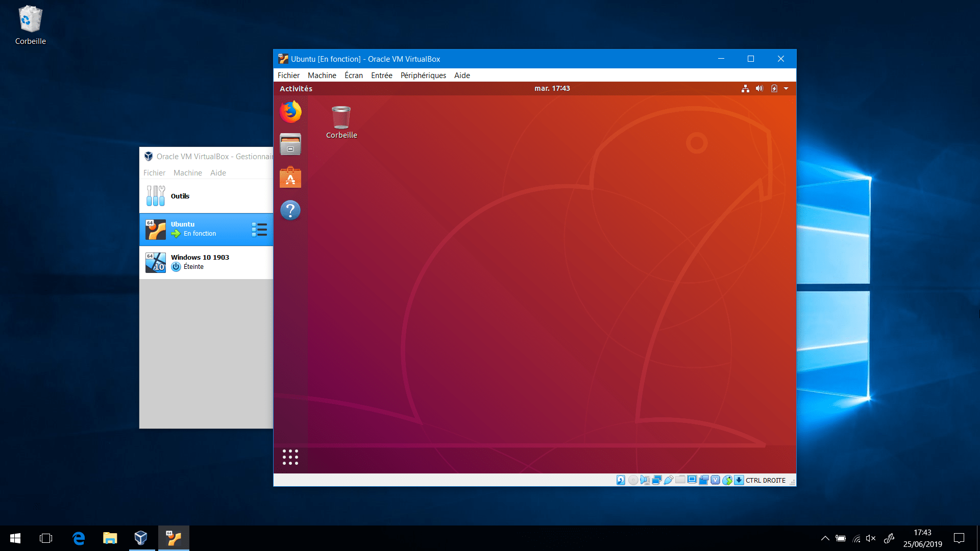Image resolution: width=980 pixels, height=551 pixels.
Task: Click the audio status icon in VM bar
Action: [645, 480]
